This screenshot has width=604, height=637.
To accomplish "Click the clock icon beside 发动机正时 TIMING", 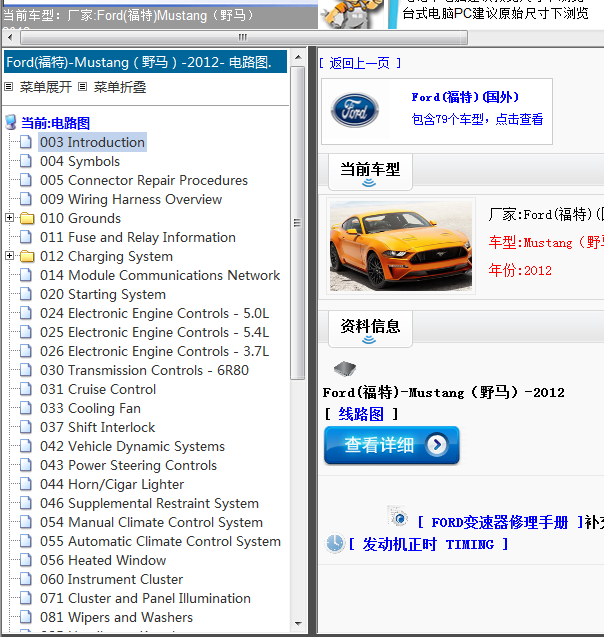I will tap(335, 543).
